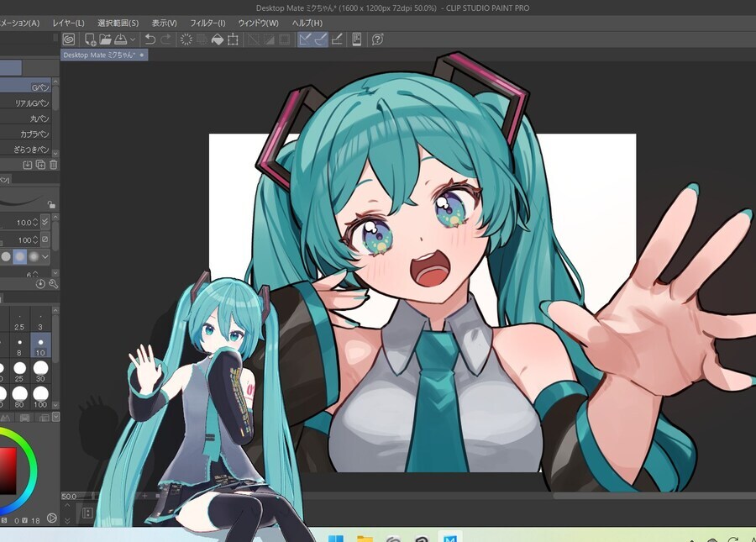756x542 pixels.
Task: Click the opacity stepper arrows
Action: 35,239
